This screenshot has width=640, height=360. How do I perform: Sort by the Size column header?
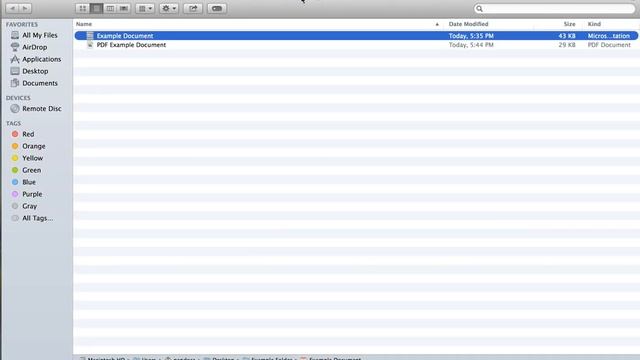(x=569, y=24)
